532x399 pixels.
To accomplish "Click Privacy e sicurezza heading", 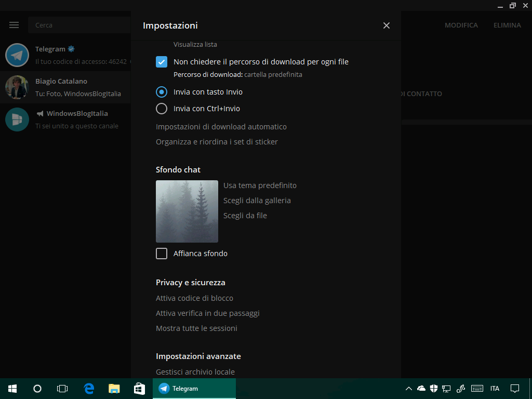I will [x=190, y=283].
